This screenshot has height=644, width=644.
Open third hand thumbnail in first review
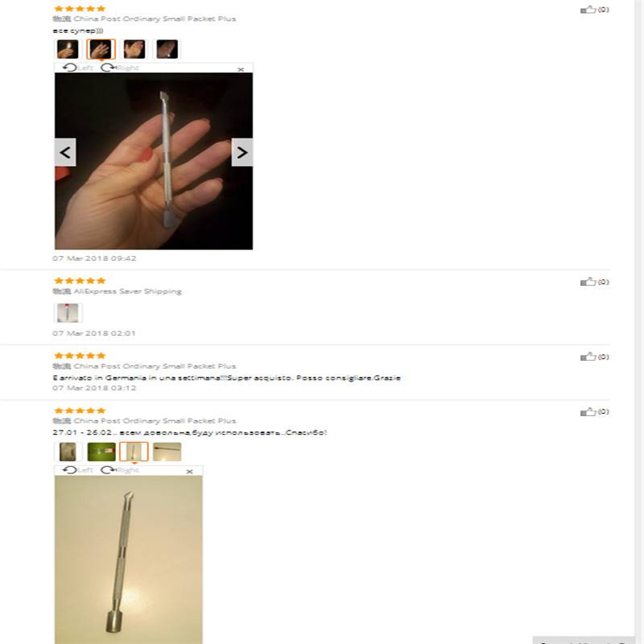click(x=134, y=49)
